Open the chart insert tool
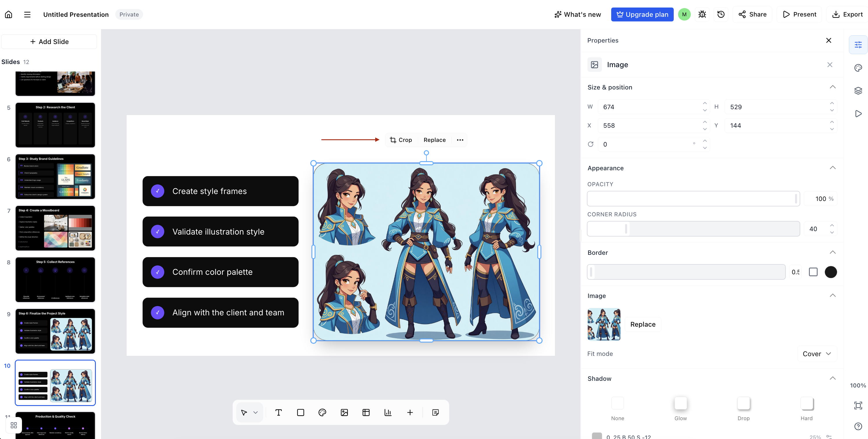868x439 pixels. [388, 412]
